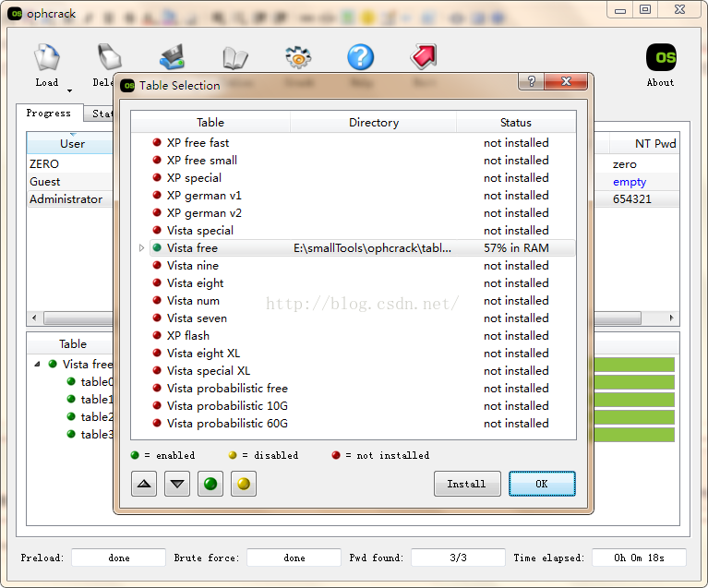This screenshot has width=708, height=588.
Task: Click the Brute force done field
Action: (294, 558)
